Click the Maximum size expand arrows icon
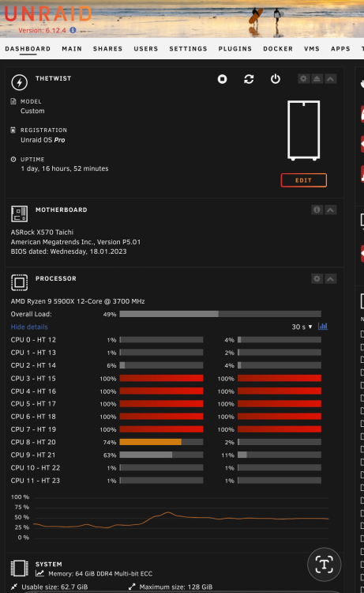This screenshot has height=593, width=364. [x=131, y=587]
